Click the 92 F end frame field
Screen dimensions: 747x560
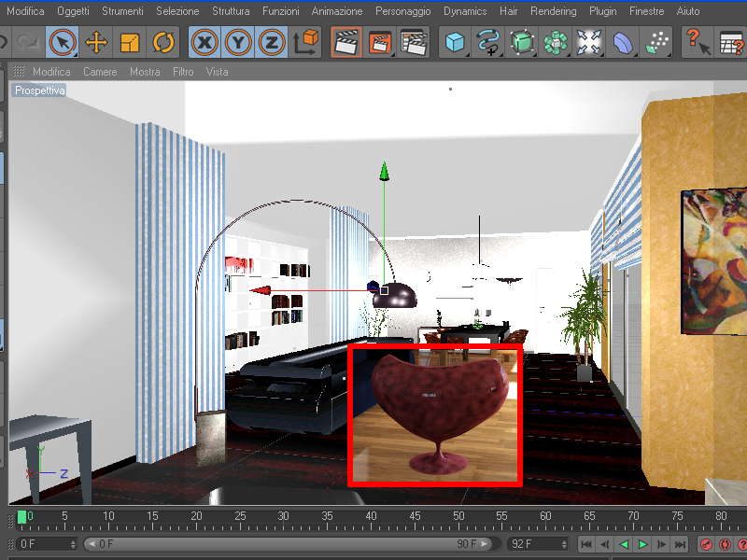coord(535,544)
